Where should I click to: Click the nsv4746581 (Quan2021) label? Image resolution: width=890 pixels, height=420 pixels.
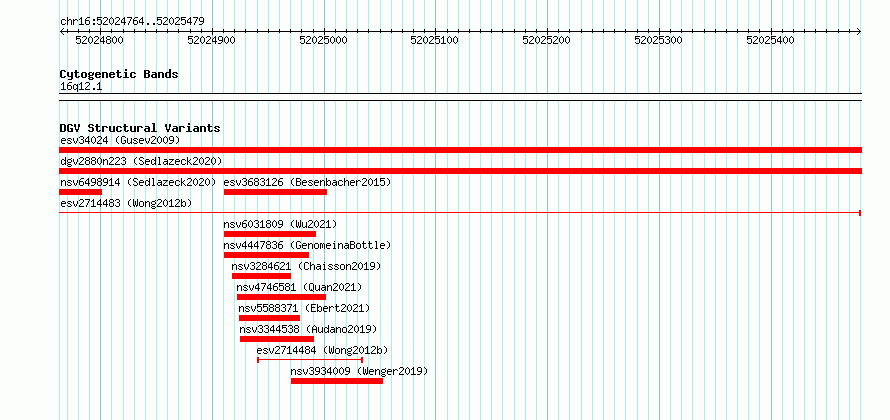pyautogui.click(x=299, y=287)
